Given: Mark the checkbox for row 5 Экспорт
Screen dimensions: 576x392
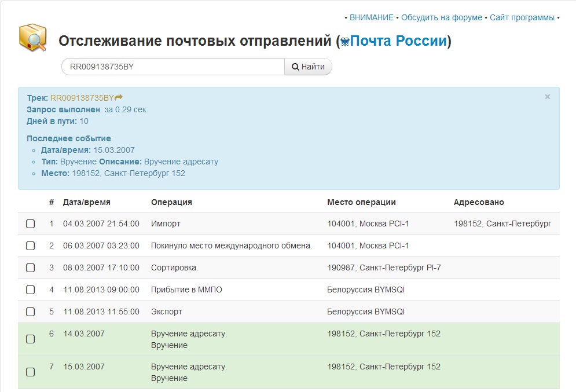Looking at the screenshot, I should [31, 312].
